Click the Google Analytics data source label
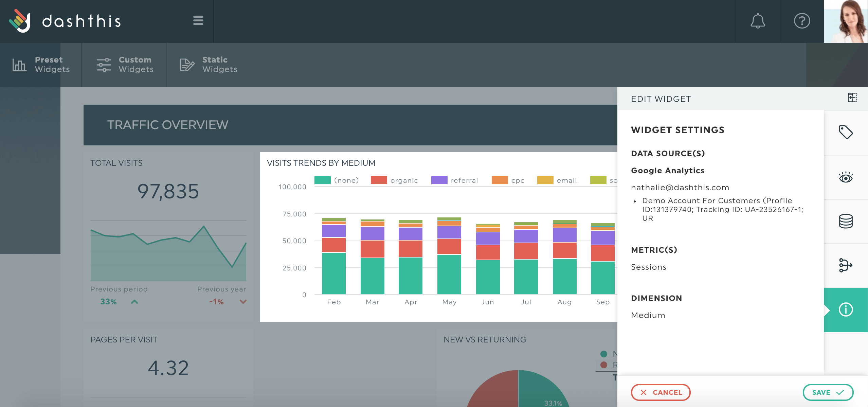Image resolution: width=868 pixels, height=407 pixels. 668,171
